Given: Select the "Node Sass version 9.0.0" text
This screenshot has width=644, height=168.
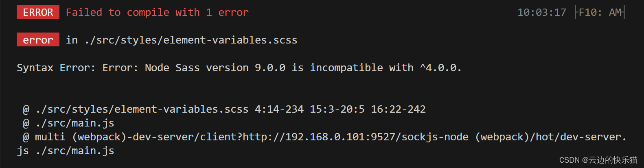Looking at the screenshot, I should 215,68.
